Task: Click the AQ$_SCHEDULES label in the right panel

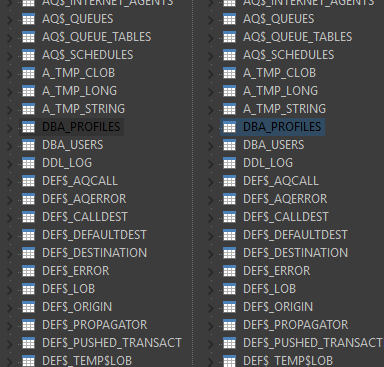Action: click(288, 55)
